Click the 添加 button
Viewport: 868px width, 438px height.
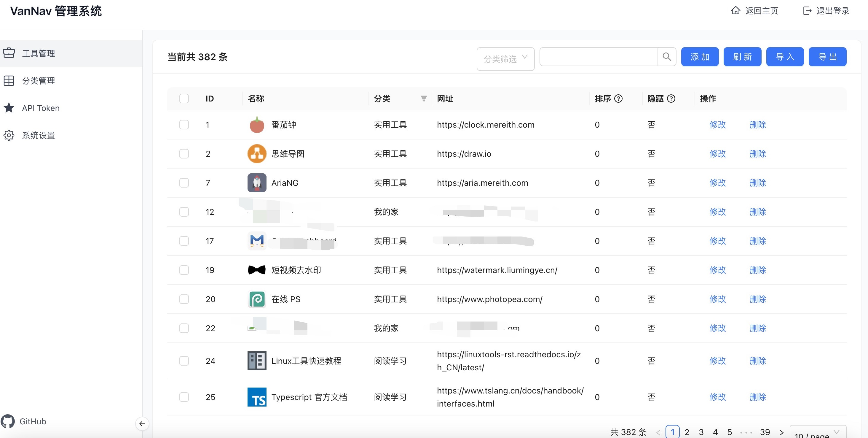click(700, 57)
